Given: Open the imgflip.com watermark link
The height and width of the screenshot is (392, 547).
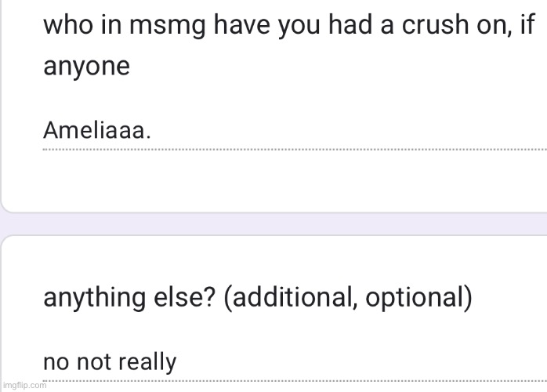Looking at the screenshot, I should tap(24, 386).
